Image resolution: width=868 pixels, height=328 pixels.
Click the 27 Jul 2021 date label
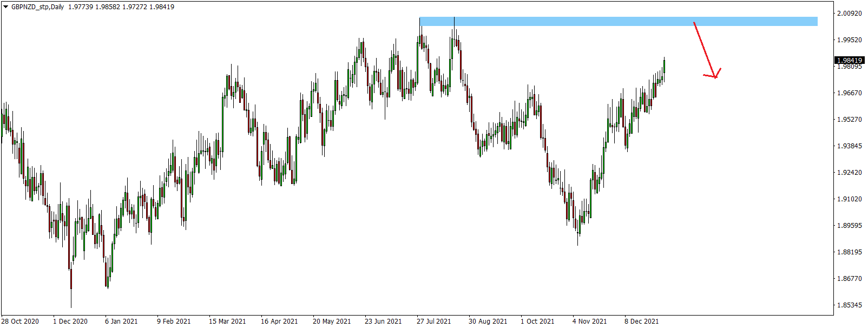[x=433, y=322]
